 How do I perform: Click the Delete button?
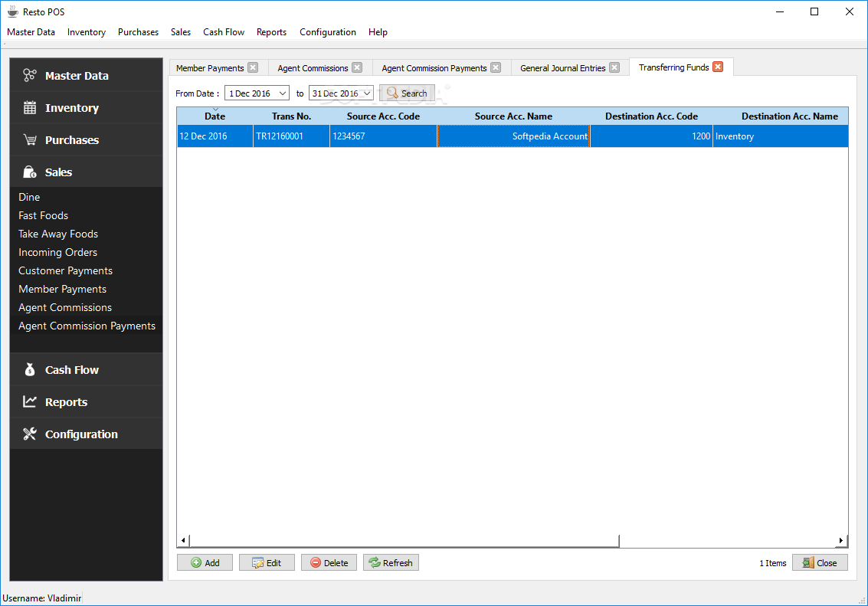pyautogui.click(x=329, y=562)
